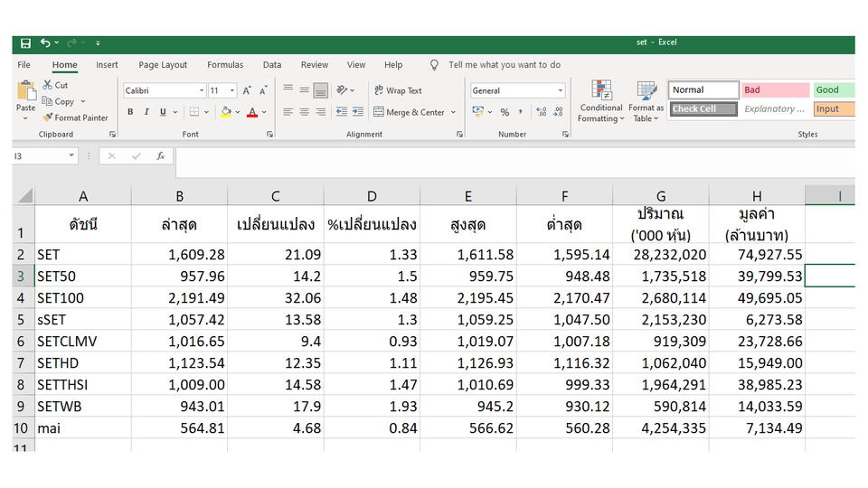Open the Alignment settings dialog launcher
The image size is (868, 488).
coord(459,135)
